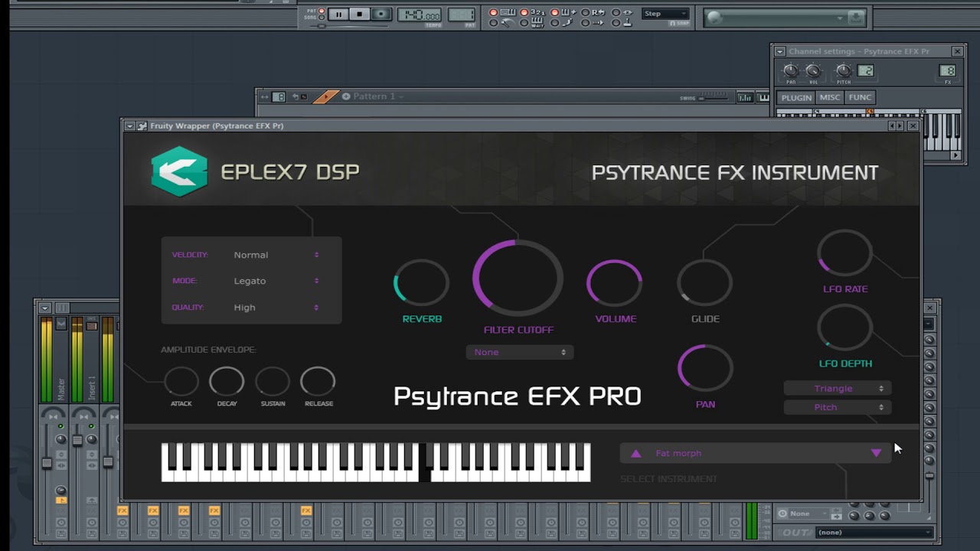Click the save icon in the top panel
The height and width of the screenshot is (551, 980).
pyautogui.click(x=857, y=18)
